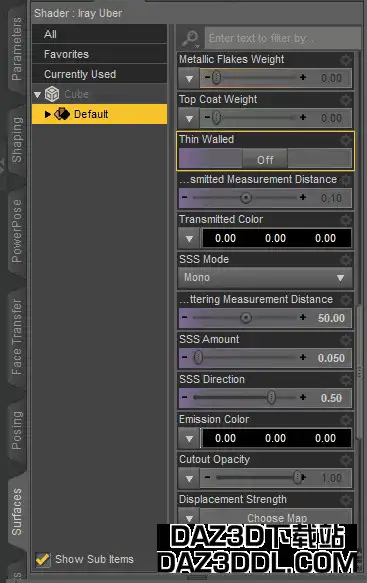
Task: Click plus on SSS Amount
Action: [303, 357]
